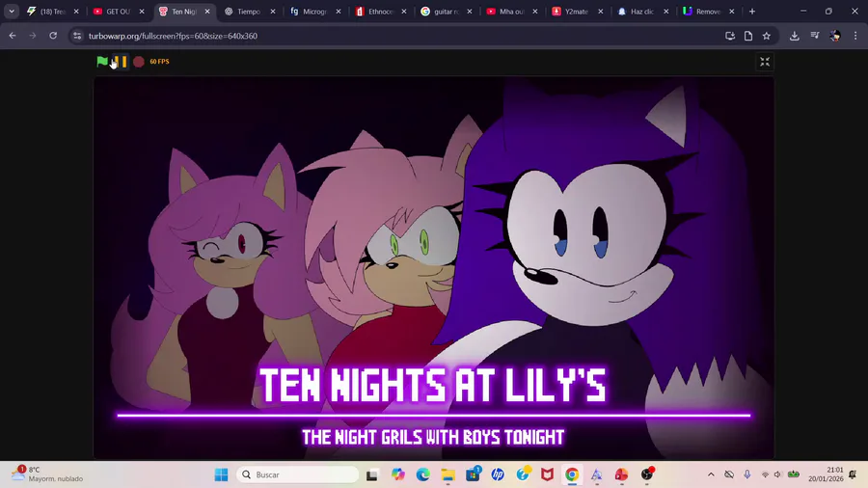
Task: Close the Ten Nigh tab
Action: pyautogui.click(x=207, y=12)
